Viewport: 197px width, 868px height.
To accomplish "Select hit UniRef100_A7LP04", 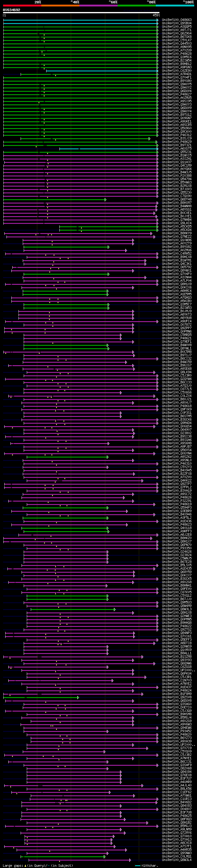I will [177, 281].
